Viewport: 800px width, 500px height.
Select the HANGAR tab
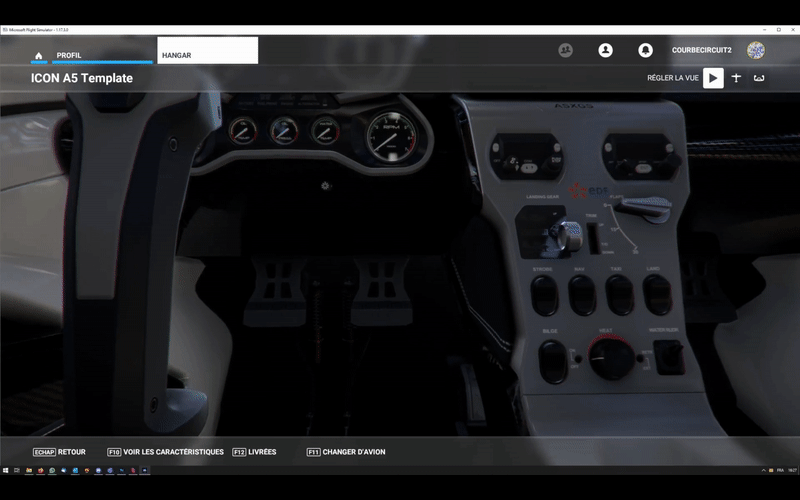tap(208, 51)
